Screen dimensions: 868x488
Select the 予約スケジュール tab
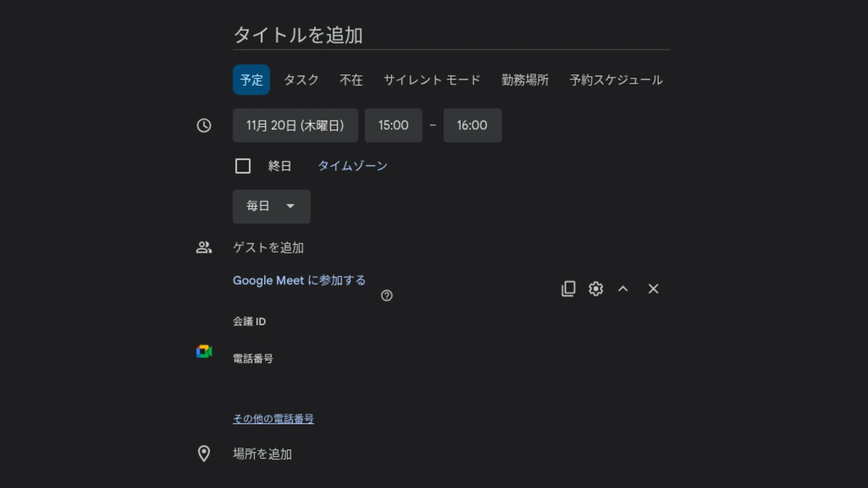[x=616, y=80]
